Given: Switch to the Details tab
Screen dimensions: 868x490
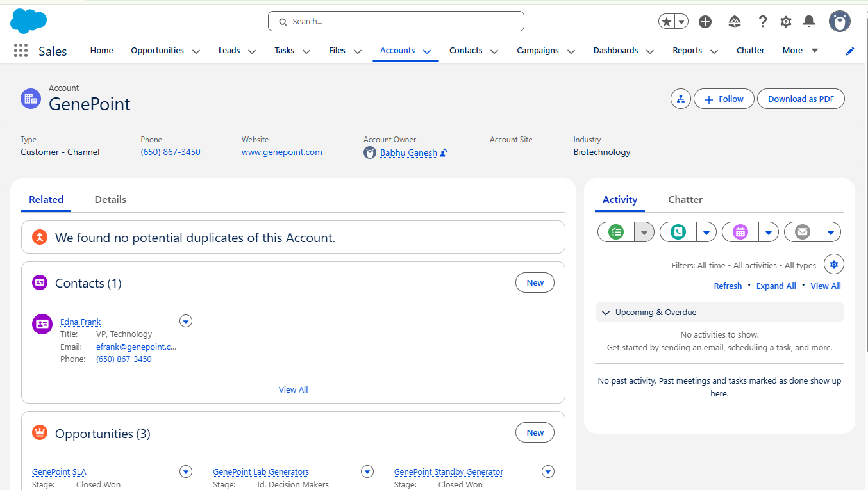Looking at the screenshot, I should pyautogui.click(x=110, y=200).
